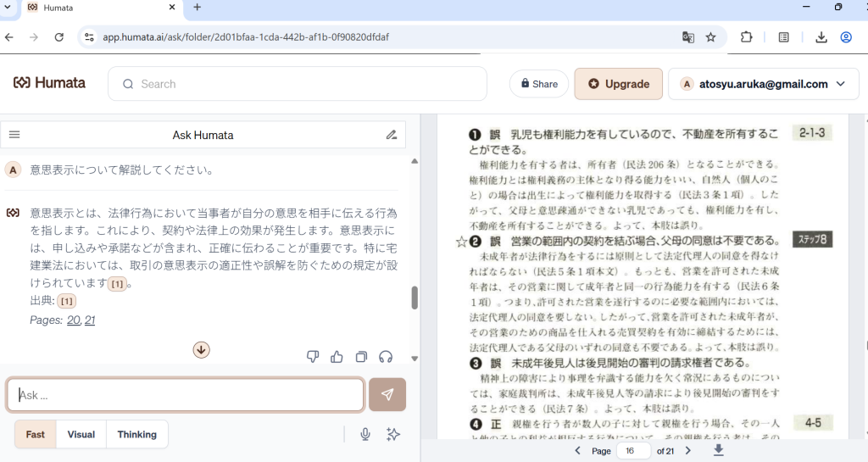Click the thumbs down feedback icon

click(x=313, y=357)
